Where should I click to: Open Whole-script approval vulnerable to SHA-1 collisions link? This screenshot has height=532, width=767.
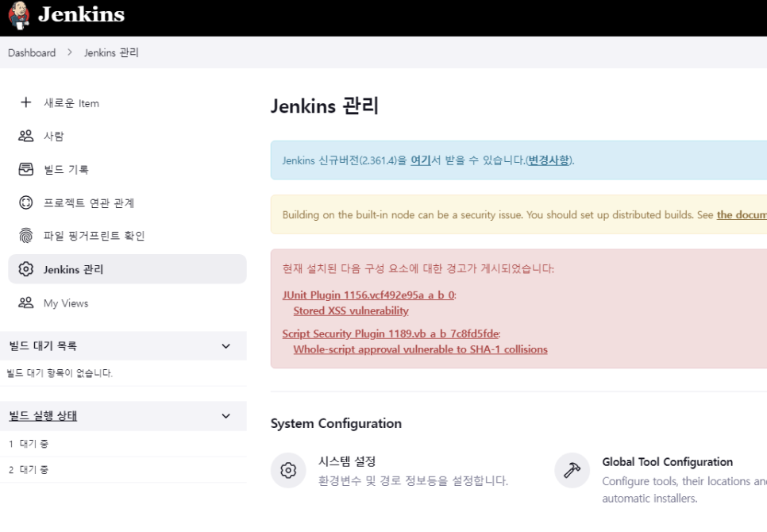421,349
